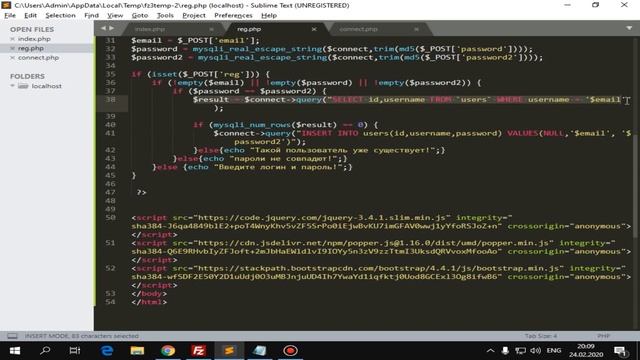
Task: Open the Goto menu
Action: click(140, 16)
